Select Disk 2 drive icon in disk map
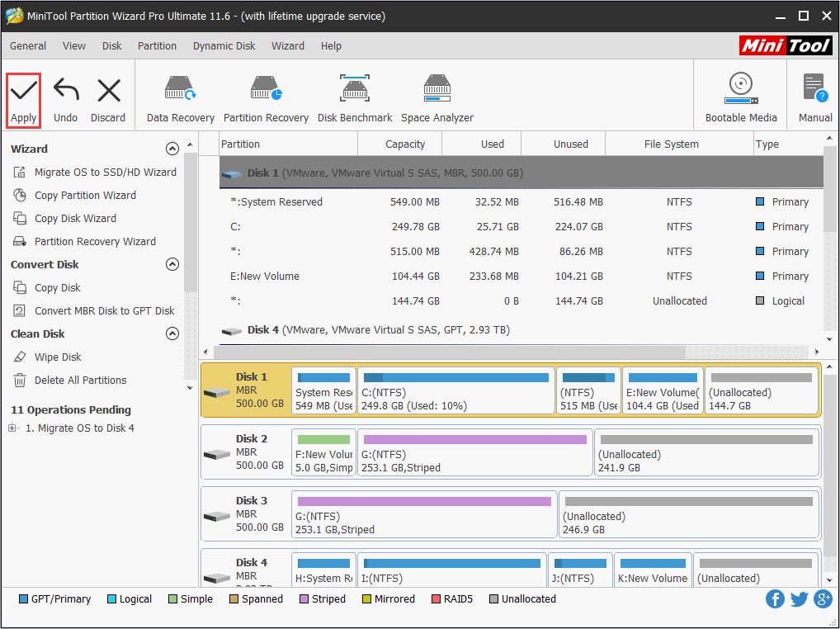840x629 pixels. click(x=217, y=454)
